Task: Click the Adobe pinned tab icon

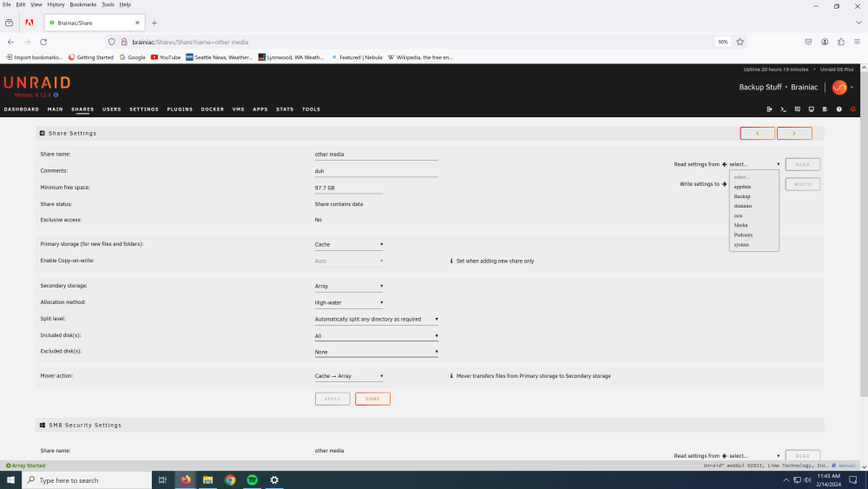Action: [x=30, y=23]
